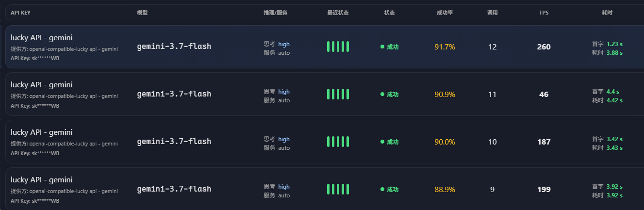Click the 最近状态 column header
644x210 pixels.
[x=338, y=13]
